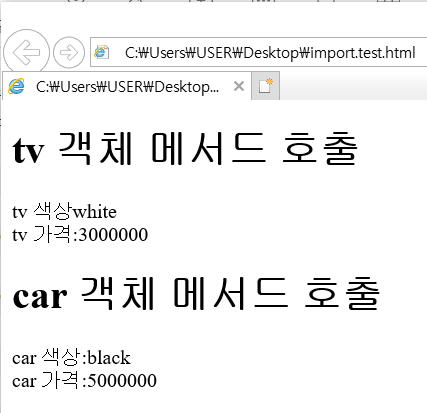The height and width of the screenshot is (413, 427).
Task: Click the text 'tv 색상white'
Action: (x=64, y=211)
